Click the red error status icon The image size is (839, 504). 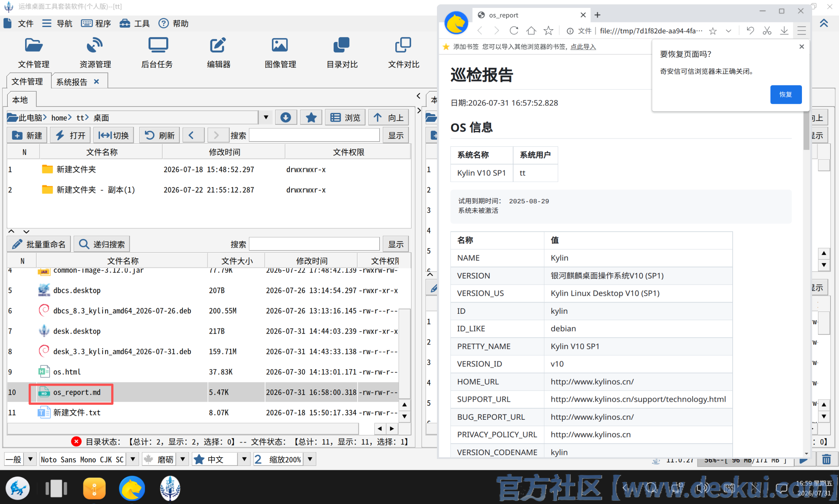(x=76, y=441)
